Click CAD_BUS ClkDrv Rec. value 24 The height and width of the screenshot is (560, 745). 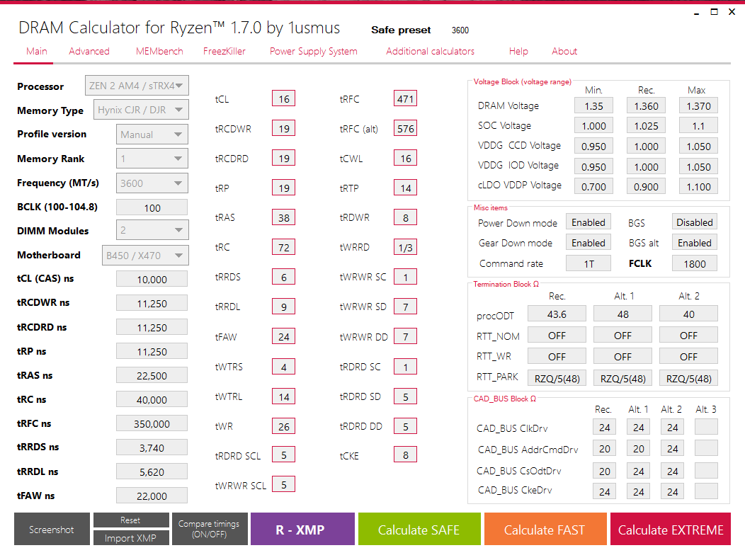point(604,427)
